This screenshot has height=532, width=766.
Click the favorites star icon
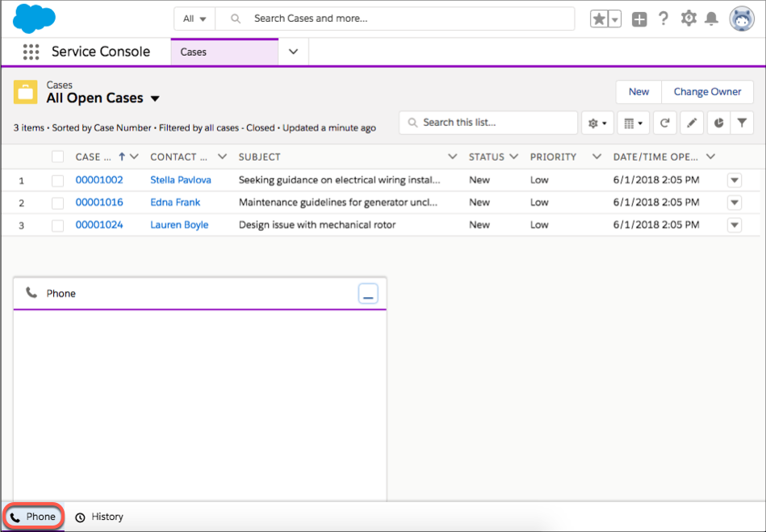click(x=598, y=19)
